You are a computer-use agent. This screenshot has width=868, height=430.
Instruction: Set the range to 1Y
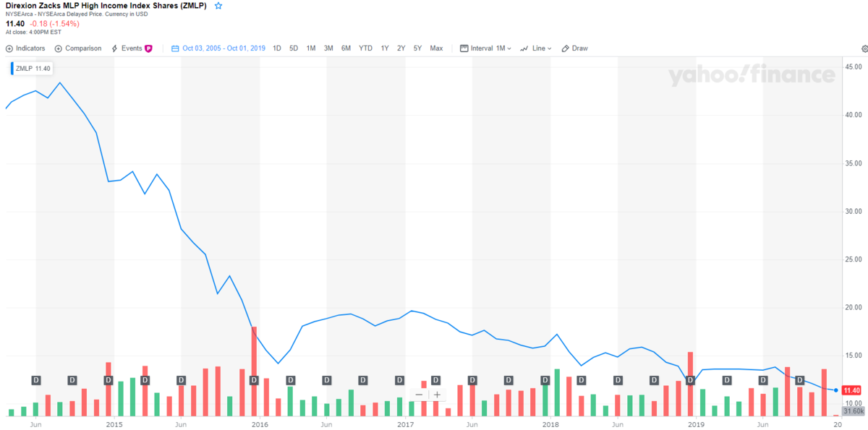(384, 48)
